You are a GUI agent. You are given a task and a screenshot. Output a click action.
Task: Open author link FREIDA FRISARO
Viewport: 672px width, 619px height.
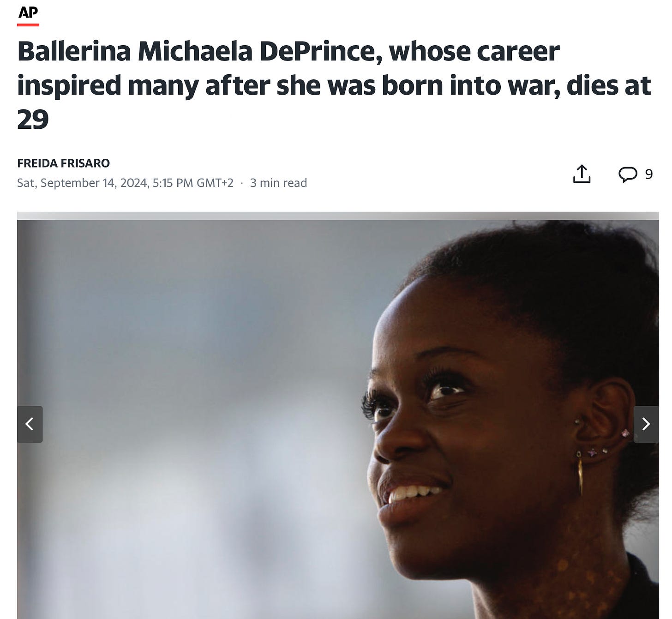(x=63, y=163)
